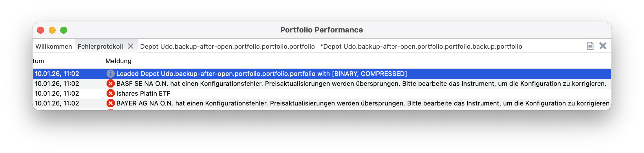This screenshot has width=644, height=153.
Task: Select the Fehlerprotokoll tab
Action: click(x=100, y=46)
